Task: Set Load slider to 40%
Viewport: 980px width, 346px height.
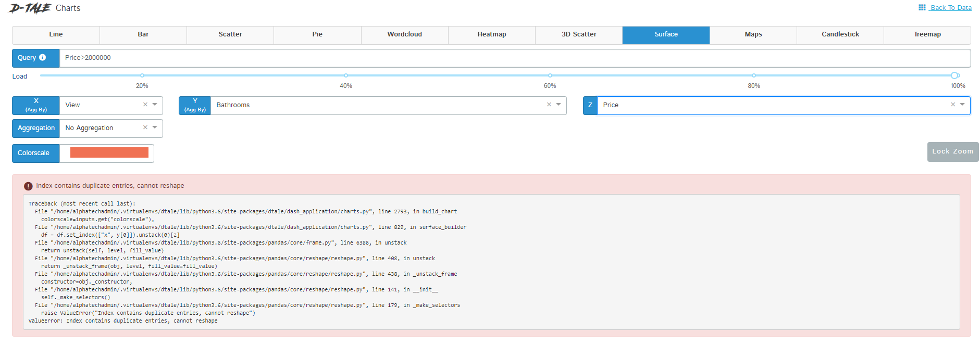Action: (346, 75)
